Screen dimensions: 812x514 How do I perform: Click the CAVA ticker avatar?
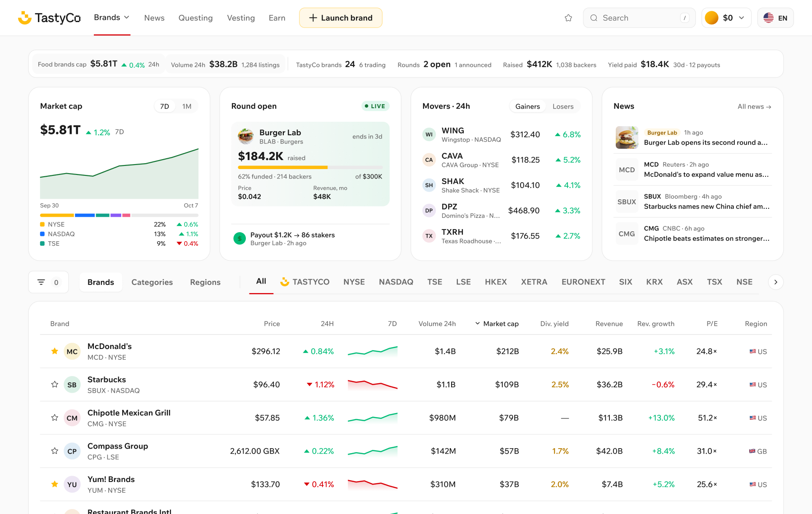tap(429, 160)
